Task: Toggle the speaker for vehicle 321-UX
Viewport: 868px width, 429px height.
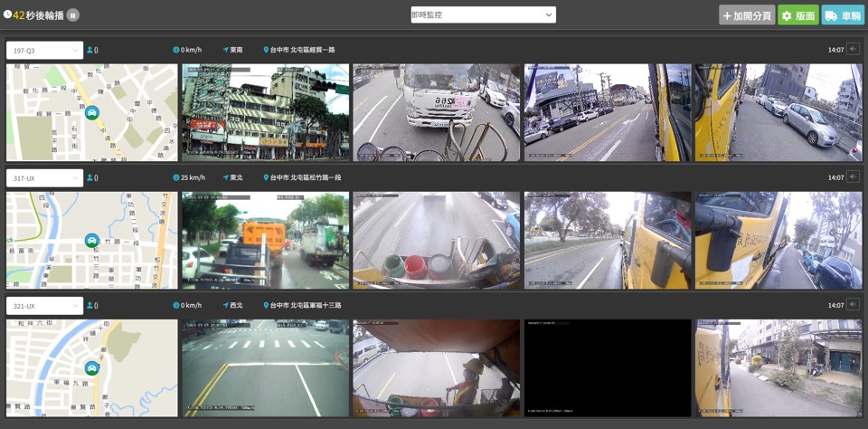Action: pos(853,305)
